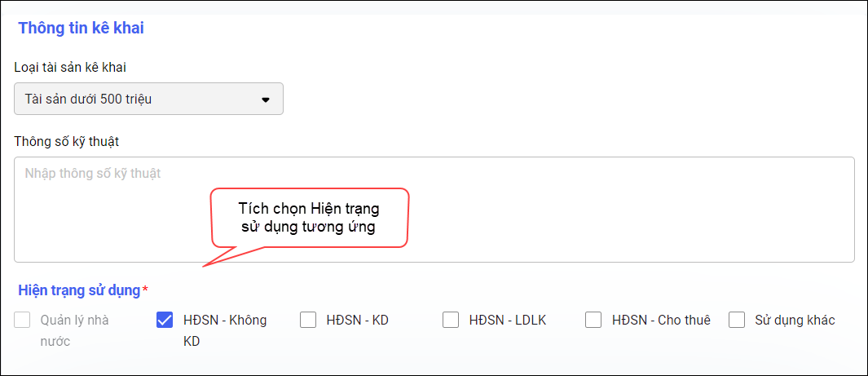Click the 'HĐSN - KD' label text
This screenshot has width=868, height=376.
click(x=358, y=320)
